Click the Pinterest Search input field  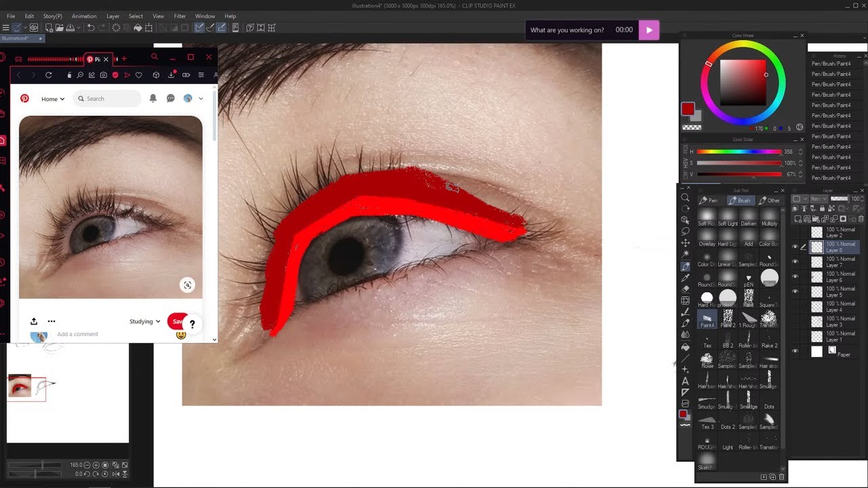pyautogui.click(x=107, y=99)
